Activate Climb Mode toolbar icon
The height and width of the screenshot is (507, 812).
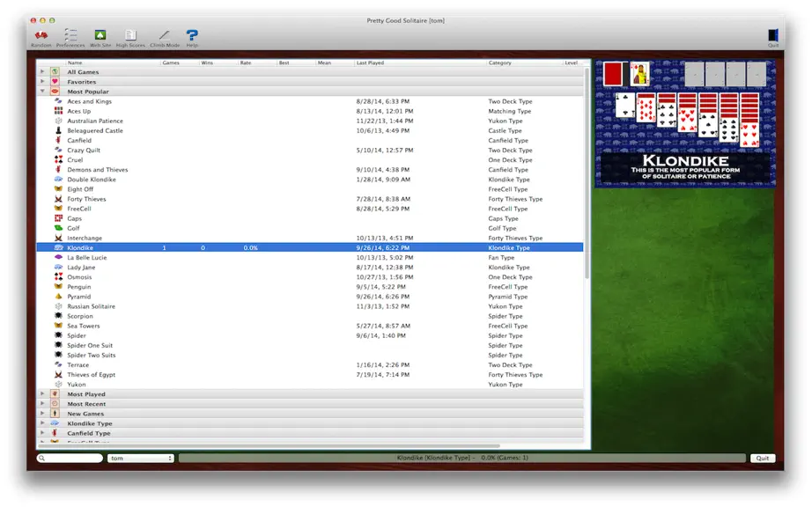click(165, 35)
